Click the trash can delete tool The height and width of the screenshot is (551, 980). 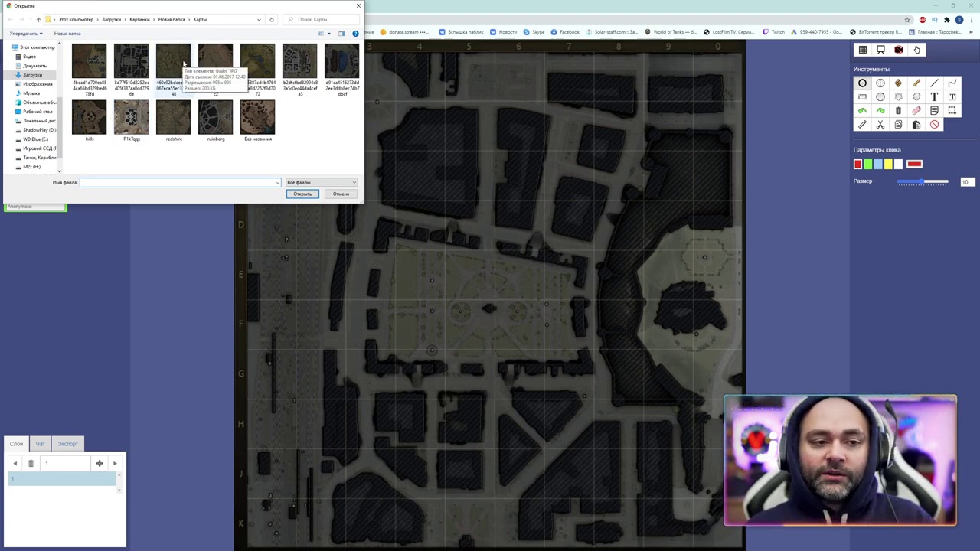coord(898,111)
